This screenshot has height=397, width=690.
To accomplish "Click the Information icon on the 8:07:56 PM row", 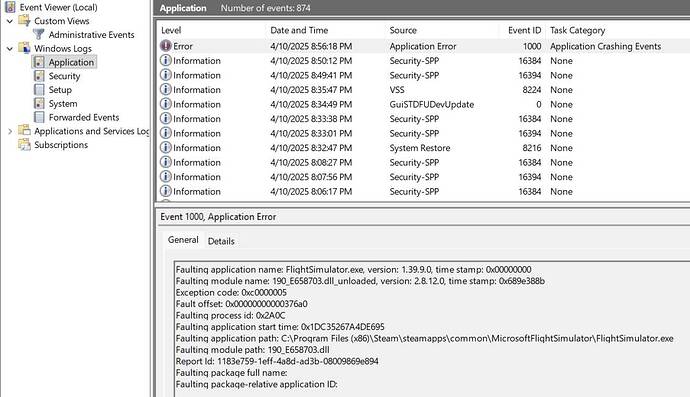I will click(165, 176).
